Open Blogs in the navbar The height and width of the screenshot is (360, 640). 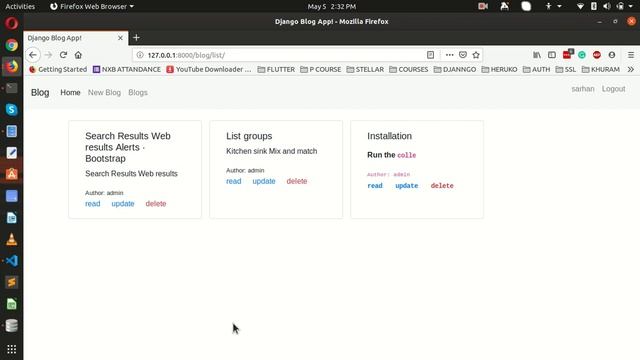[138, 93]
